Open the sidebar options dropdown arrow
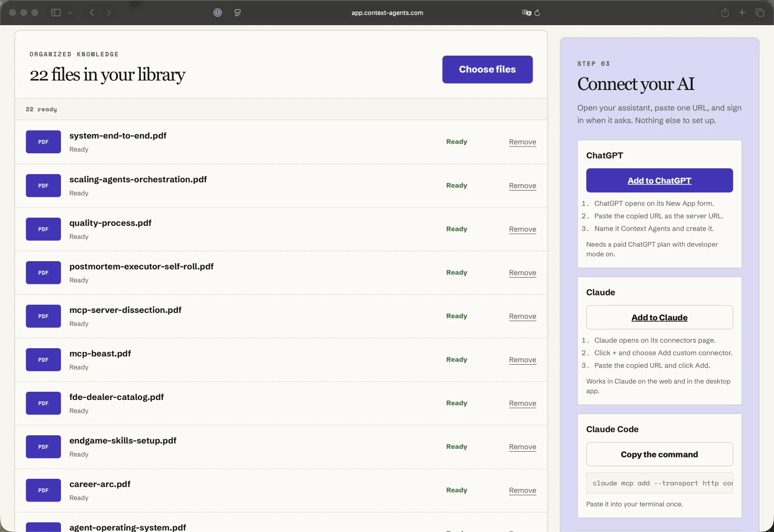The image size is (774, 532). [70, 13]
